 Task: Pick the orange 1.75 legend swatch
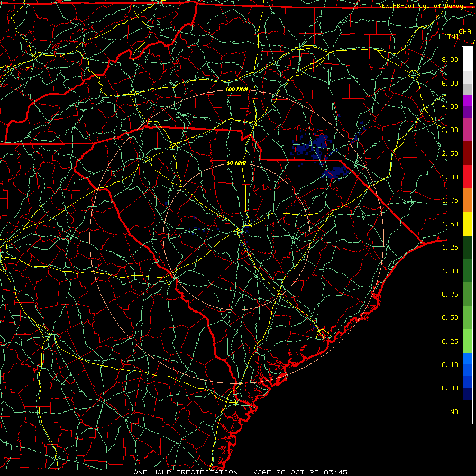click(x=467, y=200)
